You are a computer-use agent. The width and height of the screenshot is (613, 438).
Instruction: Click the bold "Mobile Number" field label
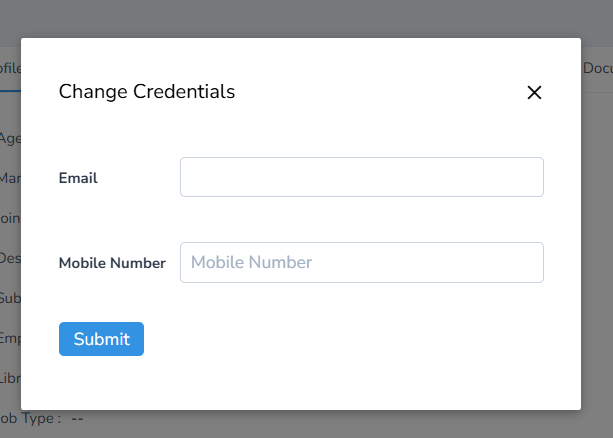pyautogui.click(x=112, y=263)
